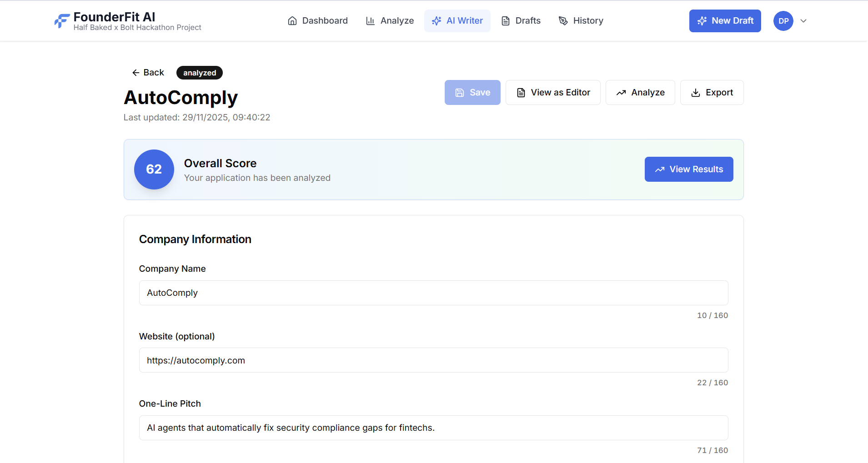Open the DP user avatar

[x=783, y=21]
